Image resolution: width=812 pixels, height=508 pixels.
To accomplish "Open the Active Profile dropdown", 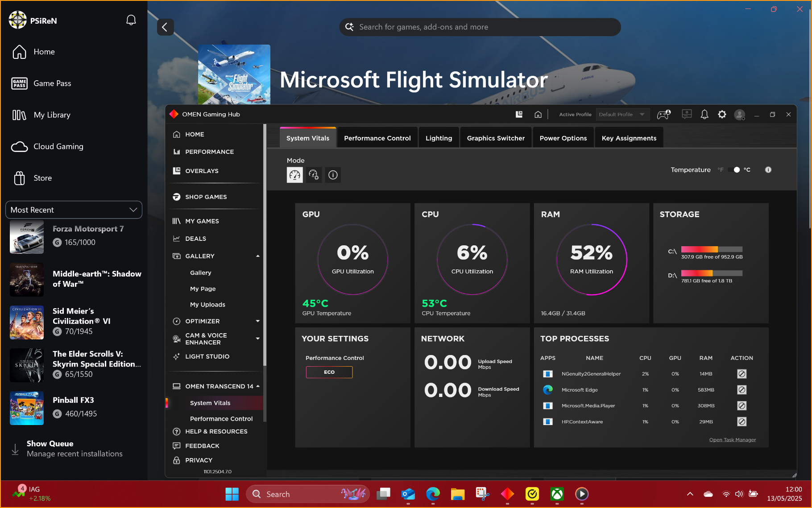I will pyautogui.click(x=623, y=115).
